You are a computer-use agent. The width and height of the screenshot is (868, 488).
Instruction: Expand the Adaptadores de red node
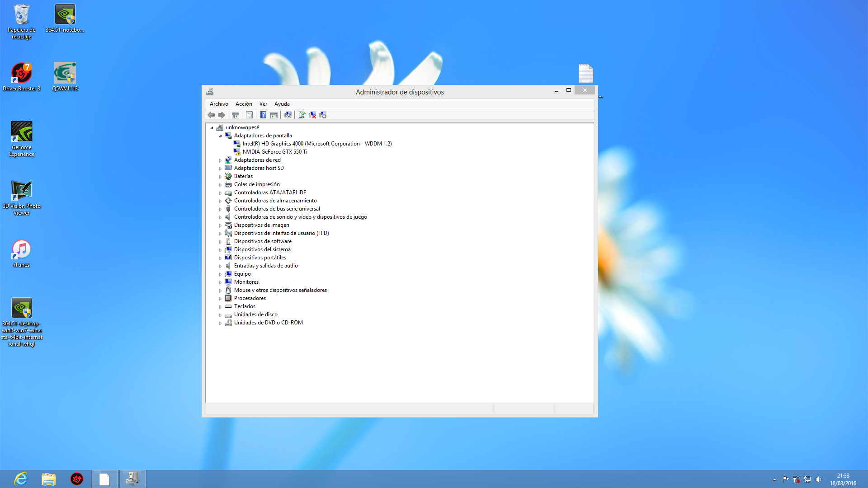coord(220,160)
